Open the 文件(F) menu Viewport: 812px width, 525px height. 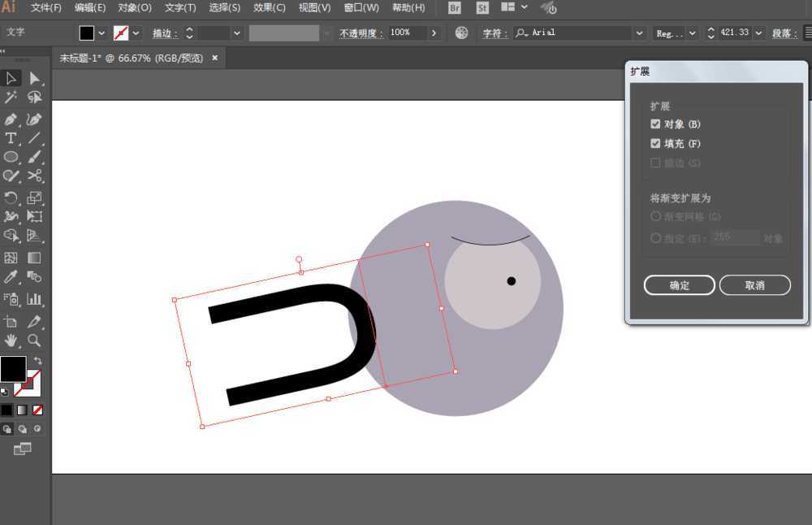(x=46, y=8)
